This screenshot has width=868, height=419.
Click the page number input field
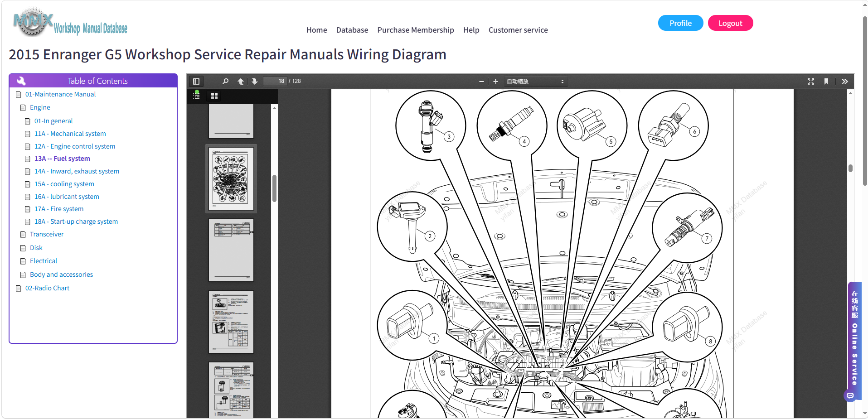(275, 81)
